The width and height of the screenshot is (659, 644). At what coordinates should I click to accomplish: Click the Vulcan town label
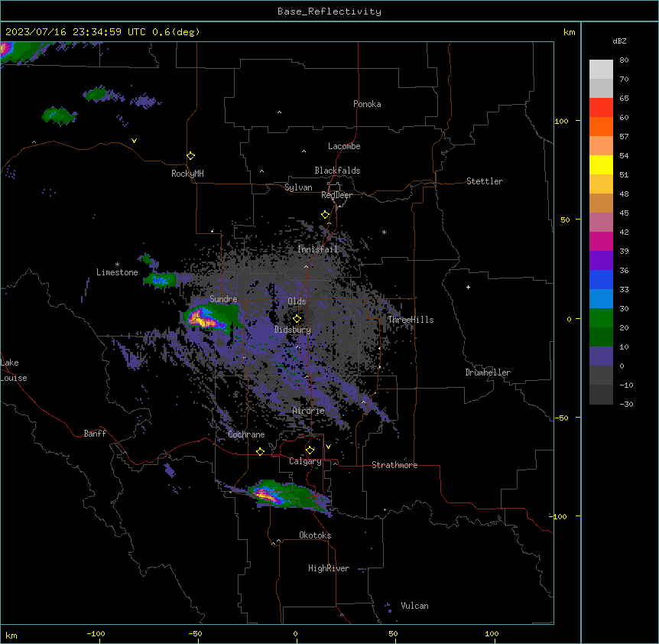click(x=414, y=606)
